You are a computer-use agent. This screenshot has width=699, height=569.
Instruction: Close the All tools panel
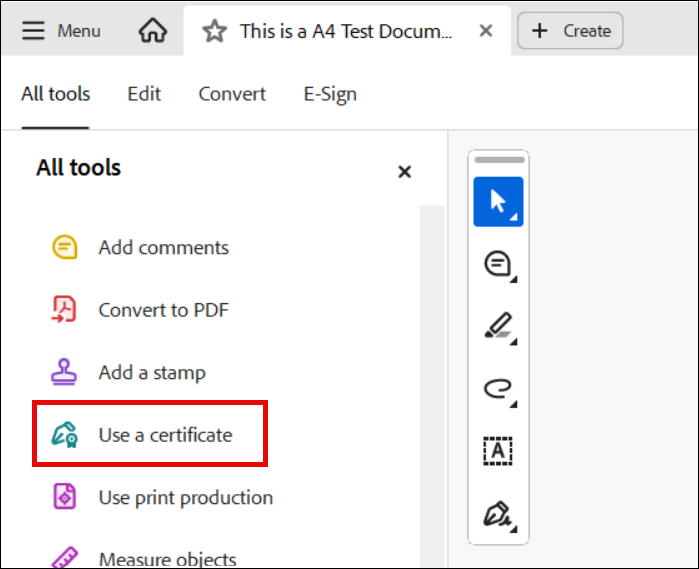tap(404, 172)
